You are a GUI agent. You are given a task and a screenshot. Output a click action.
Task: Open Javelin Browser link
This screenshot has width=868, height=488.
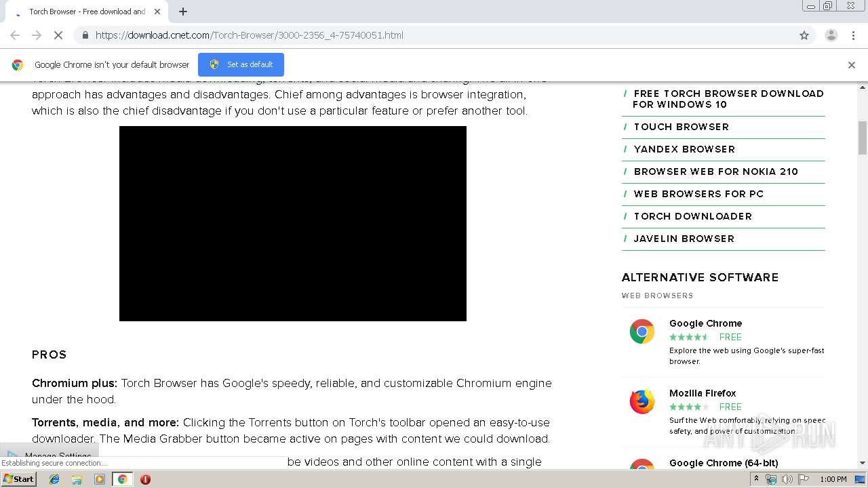tap(684, 239)
